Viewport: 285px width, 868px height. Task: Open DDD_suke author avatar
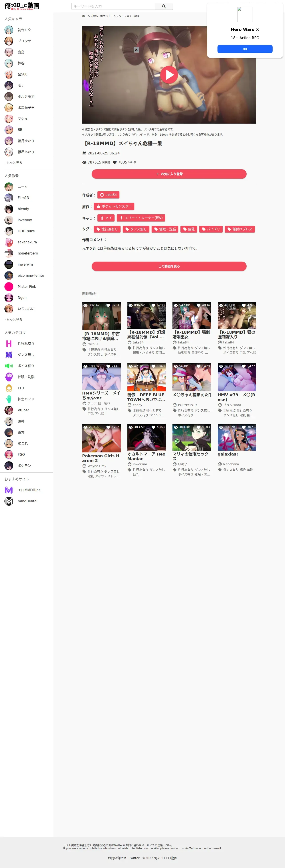[9, 231]
